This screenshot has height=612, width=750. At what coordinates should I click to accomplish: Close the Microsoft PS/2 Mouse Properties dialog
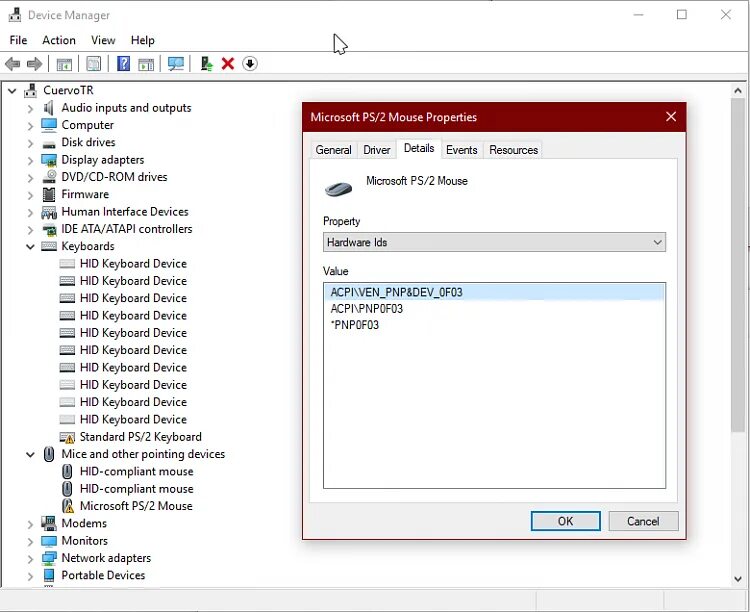pos(671,117)
